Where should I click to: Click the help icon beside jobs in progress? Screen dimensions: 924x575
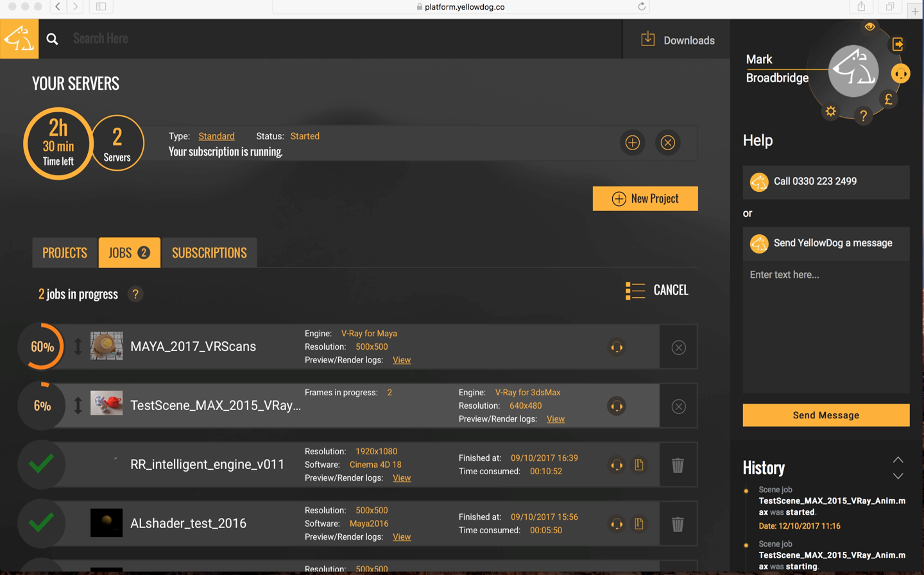coord(135,294)
